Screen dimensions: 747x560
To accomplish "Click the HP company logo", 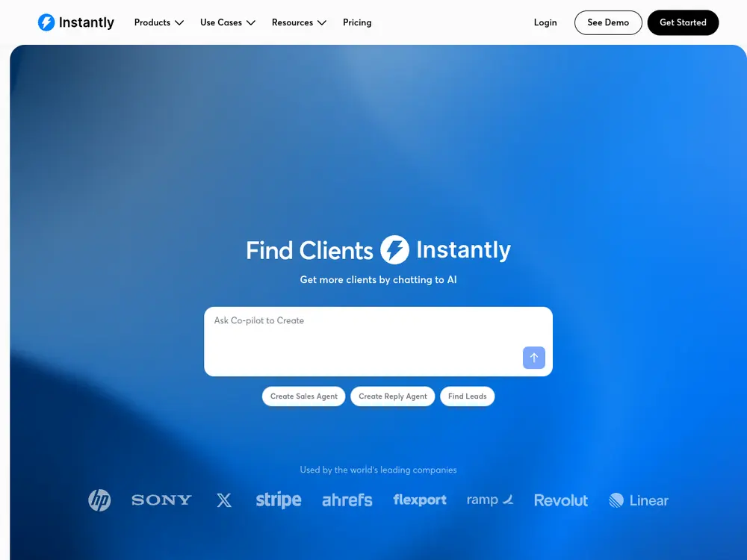I will pyautogui.click(x=99, y=500).
